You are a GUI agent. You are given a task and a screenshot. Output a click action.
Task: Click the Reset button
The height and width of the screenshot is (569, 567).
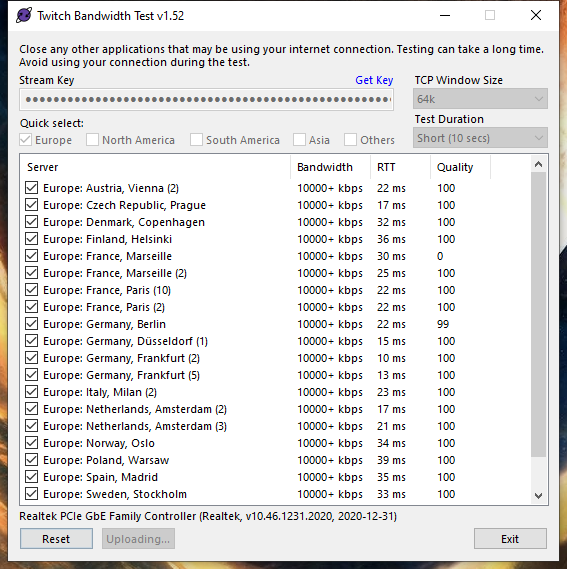point(56,539)
